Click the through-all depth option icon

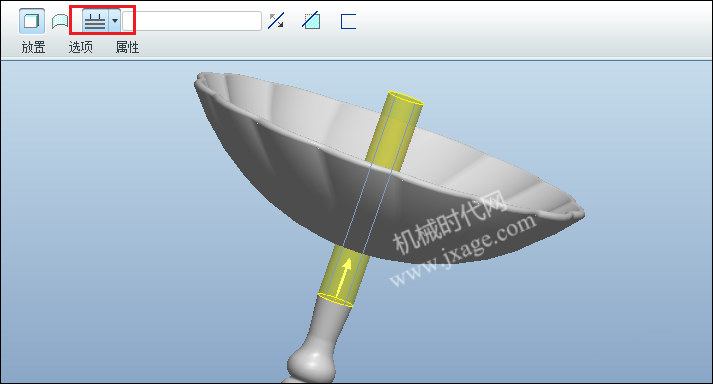coord(95,21)
